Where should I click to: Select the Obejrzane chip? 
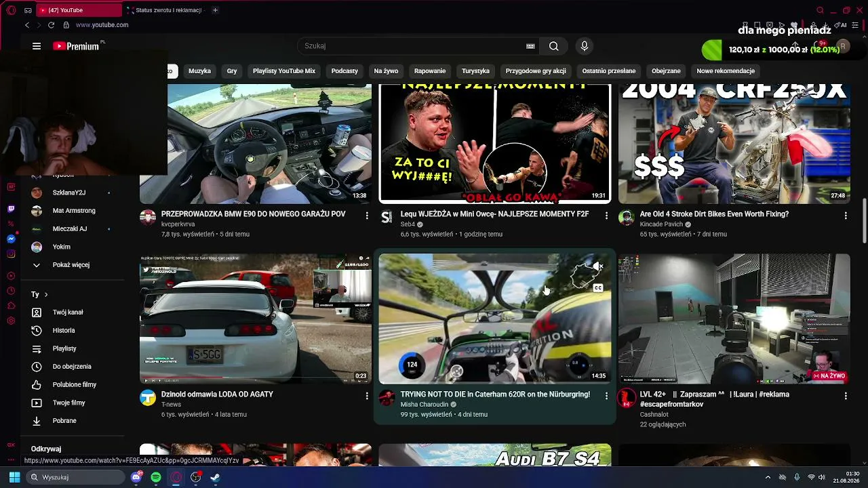[666, 71]
